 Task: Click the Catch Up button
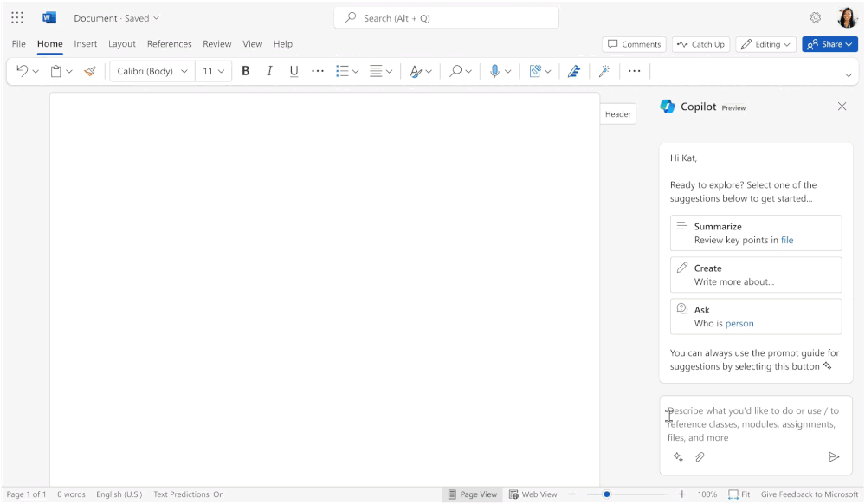[700, 44]
